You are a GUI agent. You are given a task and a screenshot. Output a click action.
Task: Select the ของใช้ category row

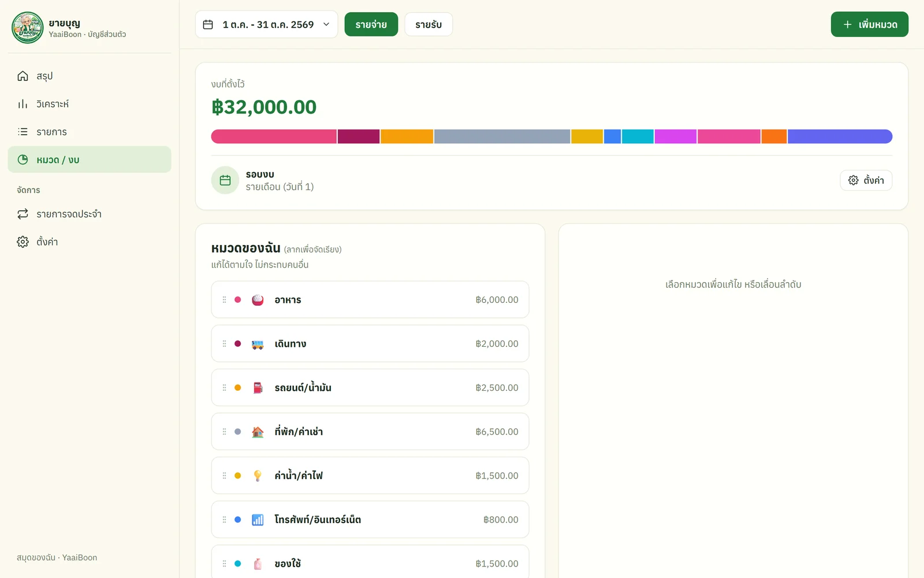click(370, 562)
